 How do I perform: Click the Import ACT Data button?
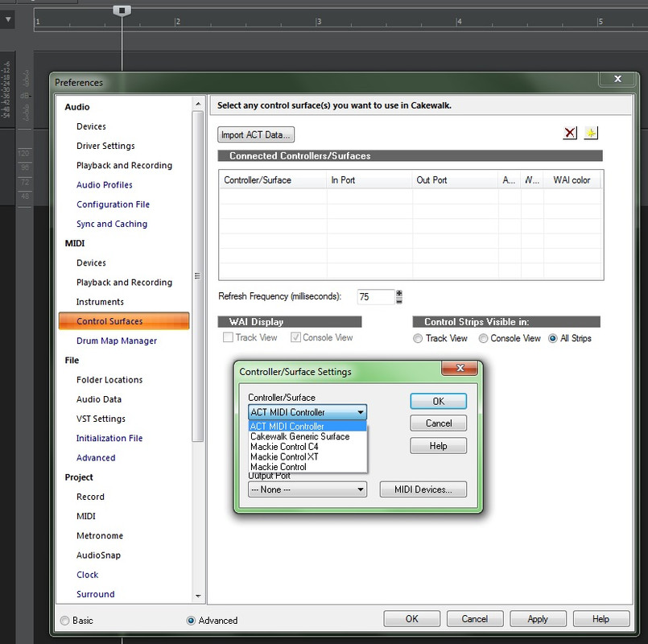[256, 134]
